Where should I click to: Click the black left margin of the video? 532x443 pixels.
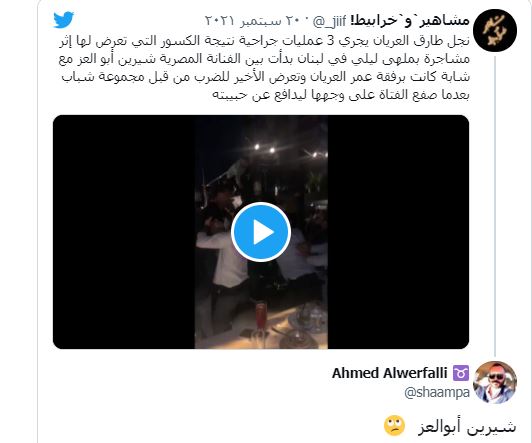(x=124, y=232)
